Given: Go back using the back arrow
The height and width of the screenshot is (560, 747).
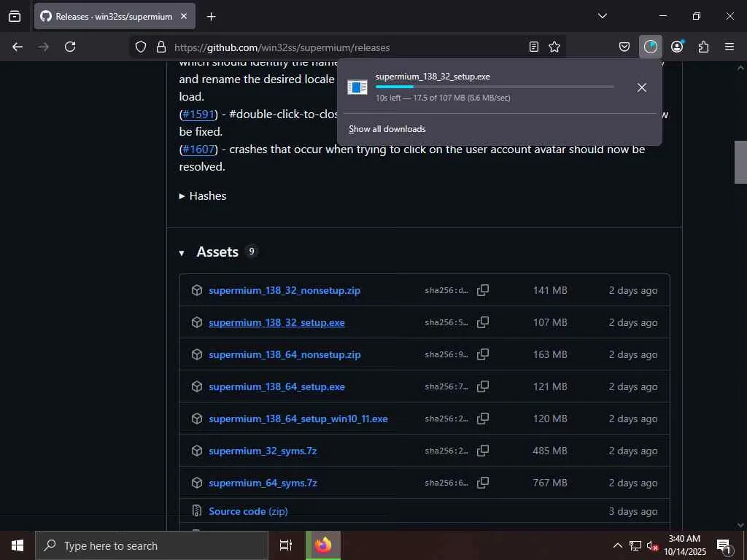Looking at the screenshot, I should click(x=18, y=47).
